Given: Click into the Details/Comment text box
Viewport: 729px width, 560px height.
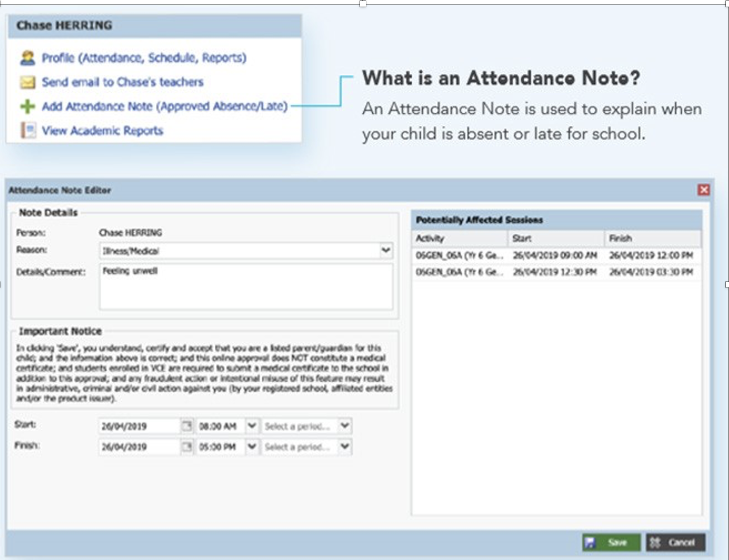Looking at the screenshot, I should tap(246, 287).
